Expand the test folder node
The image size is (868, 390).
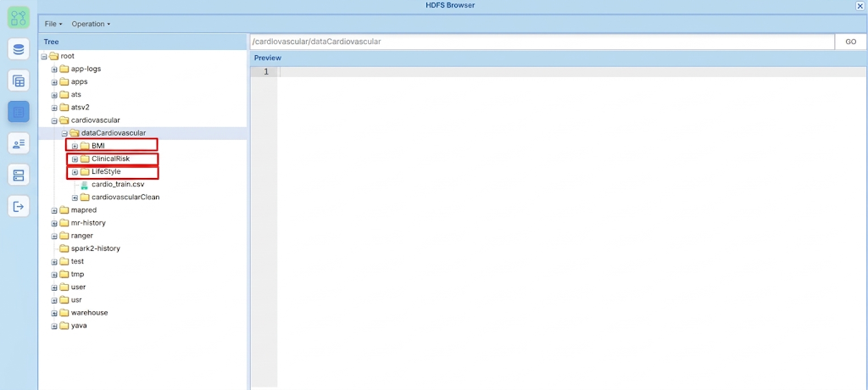tap(54, 262)
